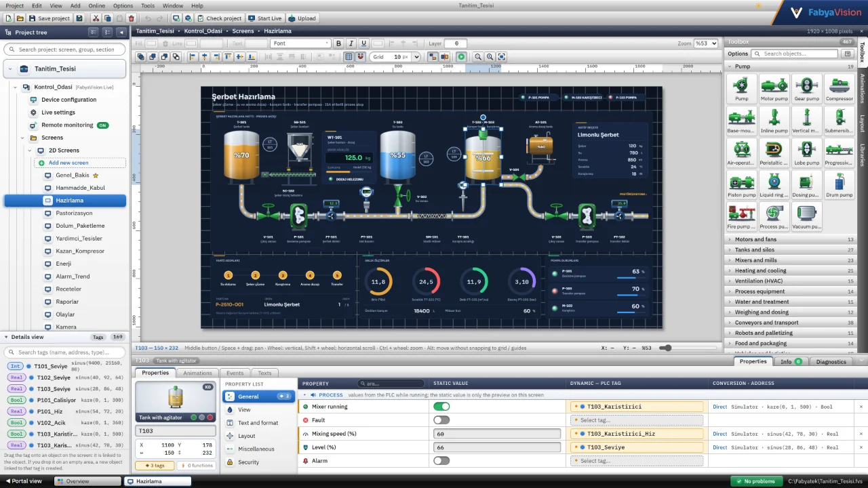Click the green Run preview play icon
This screenshot has height=488, width=868.
pos(461,57)
